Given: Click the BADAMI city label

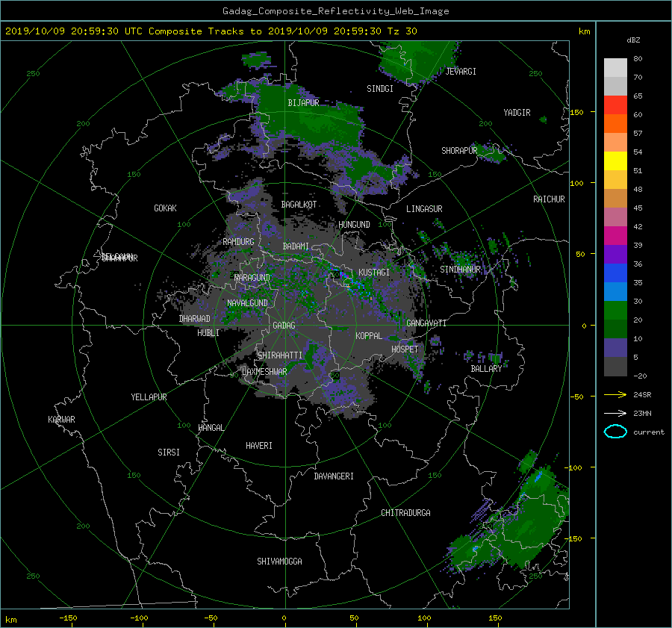Looking at the screenshot, I should click(x=296, y=246).
